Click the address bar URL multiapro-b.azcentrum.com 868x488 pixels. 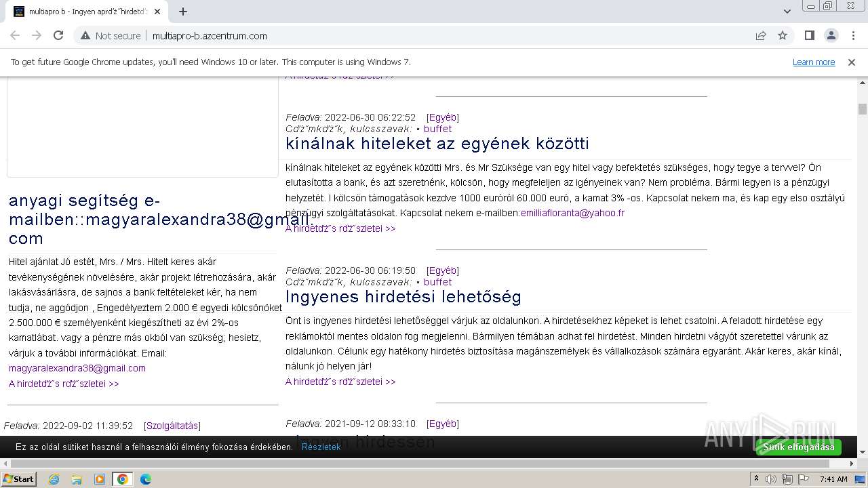coord(210,36)
